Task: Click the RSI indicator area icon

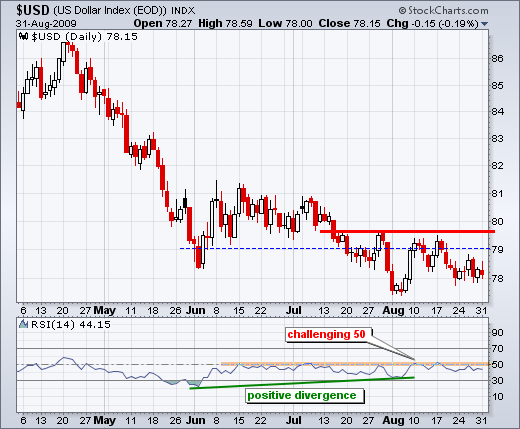Action: click(23, 324)
